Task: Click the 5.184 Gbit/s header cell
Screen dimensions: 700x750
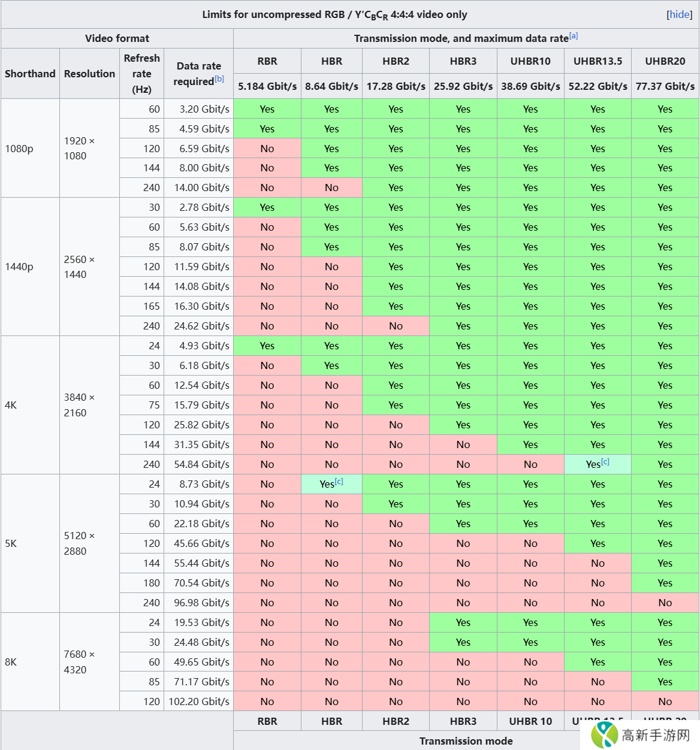Action: (267, 86)
